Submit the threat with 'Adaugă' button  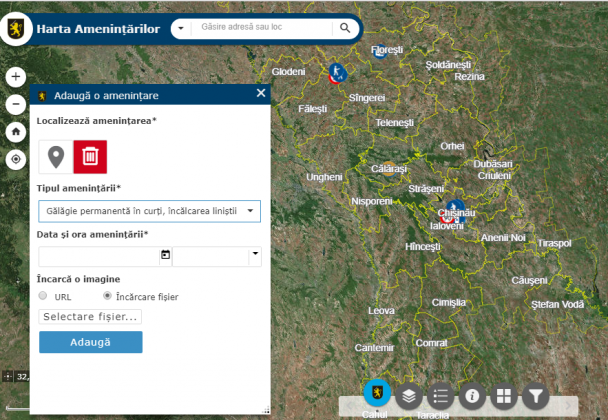(x=91, y=342)
